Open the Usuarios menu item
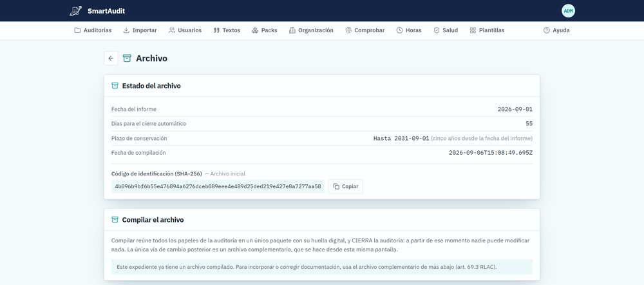644x285 pixels. click(x=185, y=30)
